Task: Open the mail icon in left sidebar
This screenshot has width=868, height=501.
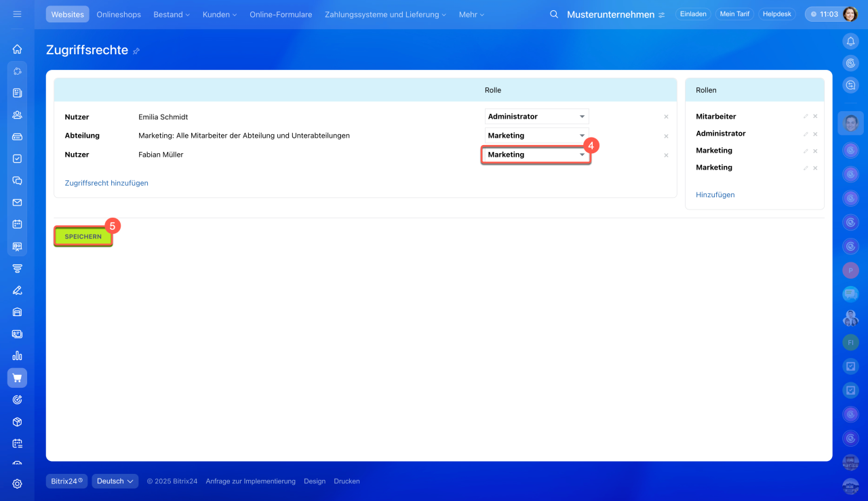Action: (17, 202)
